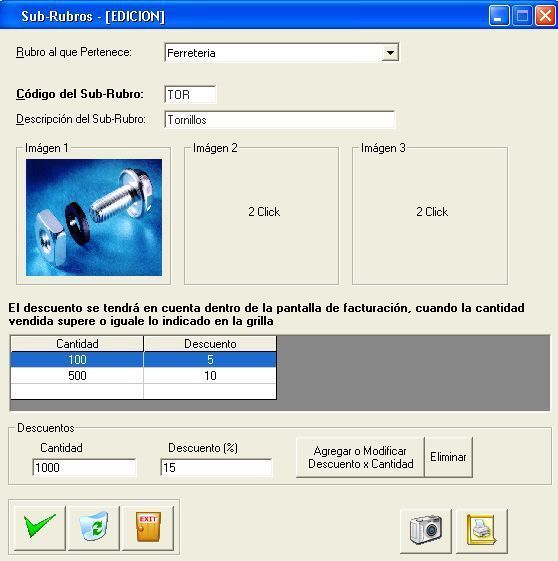The height and width of the screenshot is (561, 558).
Task: Click the Descuento (%) input showing 15
Action: tap(216, 468)
